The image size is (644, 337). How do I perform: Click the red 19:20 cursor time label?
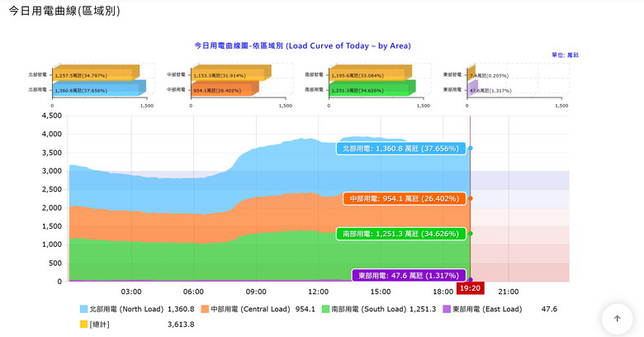(470, 288)
